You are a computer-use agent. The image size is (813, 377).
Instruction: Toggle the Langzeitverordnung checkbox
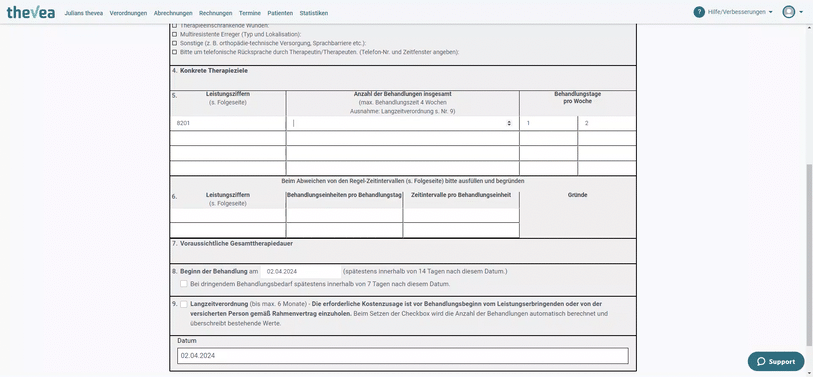(184, 304)
